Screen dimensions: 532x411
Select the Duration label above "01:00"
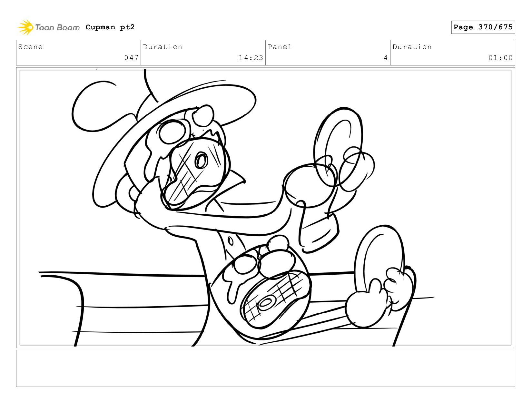[412, 47]
